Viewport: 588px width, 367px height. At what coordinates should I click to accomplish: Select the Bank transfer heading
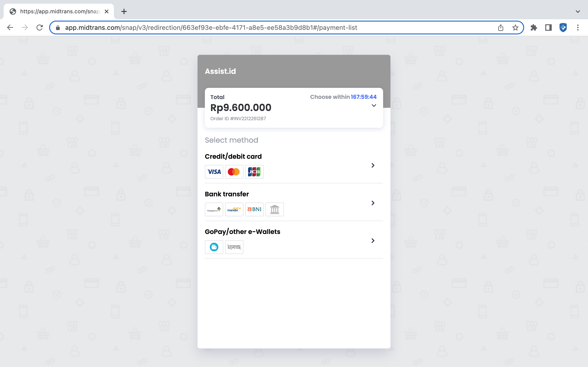pyautogui.click(x=227, y=194)
